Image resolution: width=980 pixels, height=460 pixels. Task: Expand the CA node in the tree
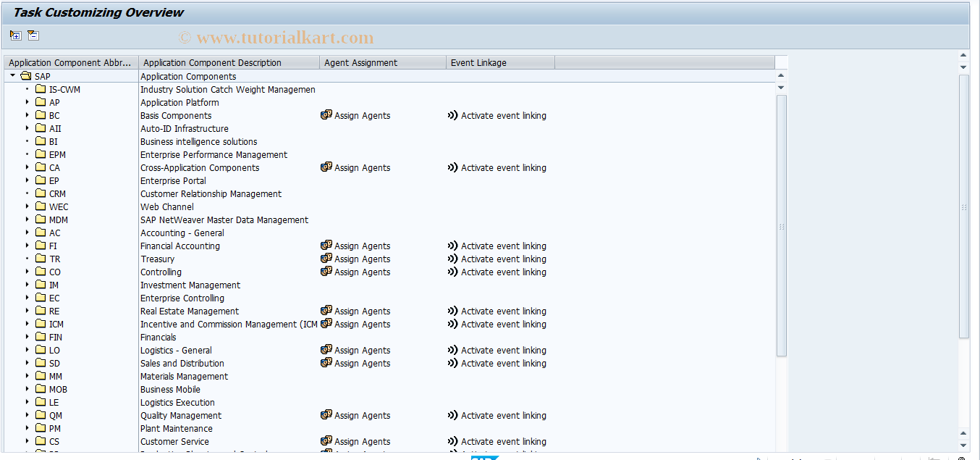tap(28, 167)
